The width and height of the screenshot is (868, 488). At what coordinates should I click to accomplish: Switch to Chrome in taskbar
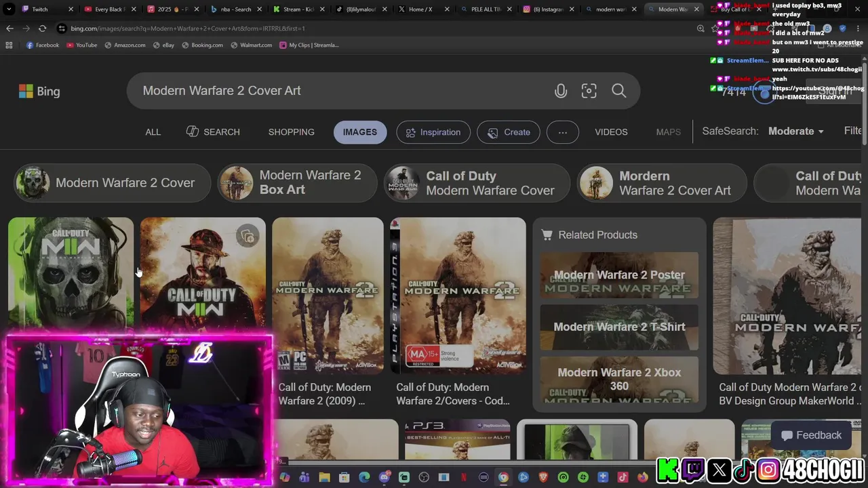(x=503, y=477)
